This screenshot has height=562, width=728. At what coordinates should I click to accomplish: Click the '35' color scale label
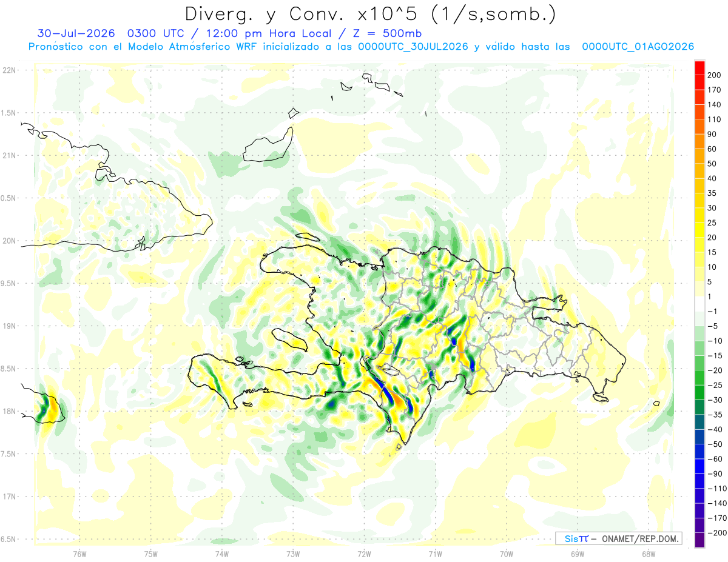pos(712,193)
